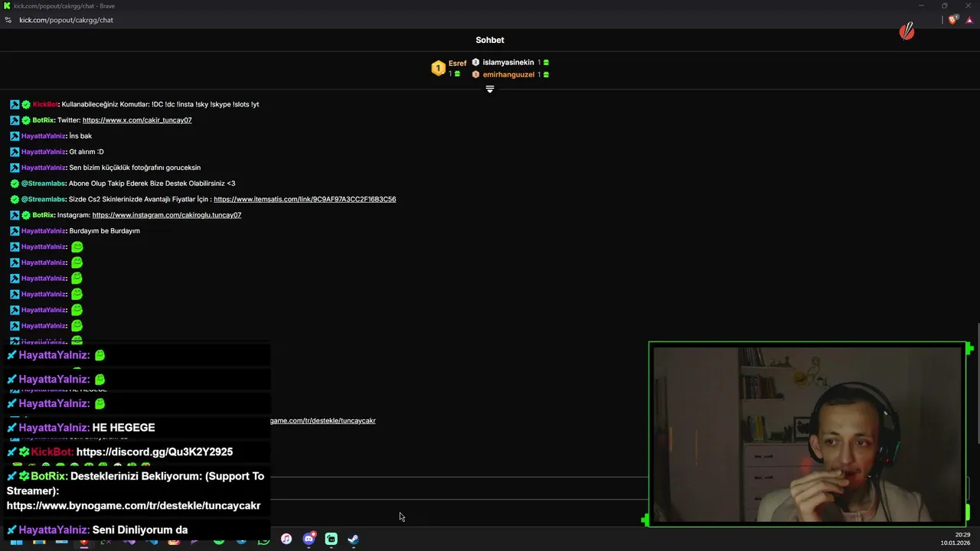This screenshot has width=980, height=551.
Task: Open the x.com/cakir_tuncay07 Twitter link
Action: (137, 120)
